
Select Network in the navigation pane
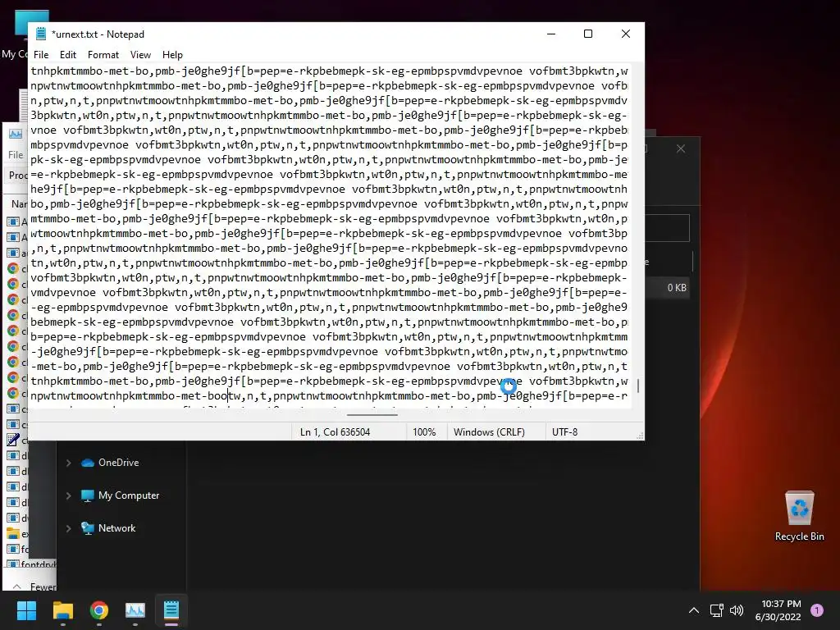116,528
